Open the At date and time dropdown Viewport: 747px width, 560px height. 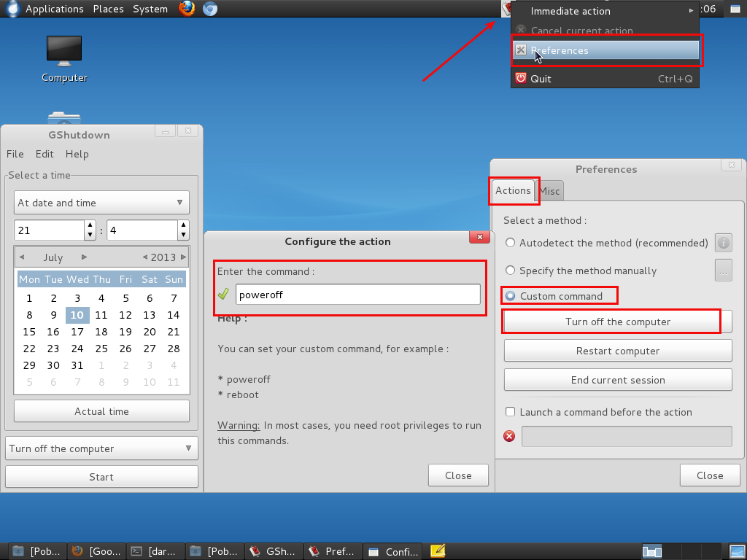[x=101, y=203]
